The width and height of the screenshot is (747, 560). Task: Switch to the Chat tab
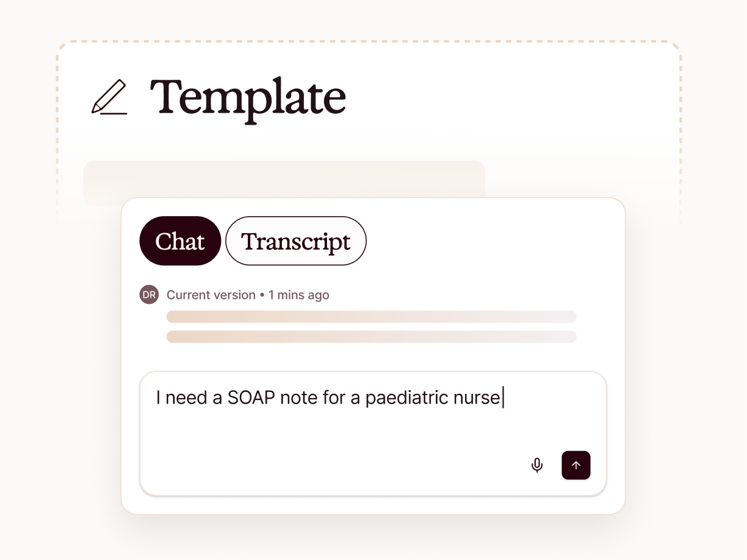click(180, 241)
